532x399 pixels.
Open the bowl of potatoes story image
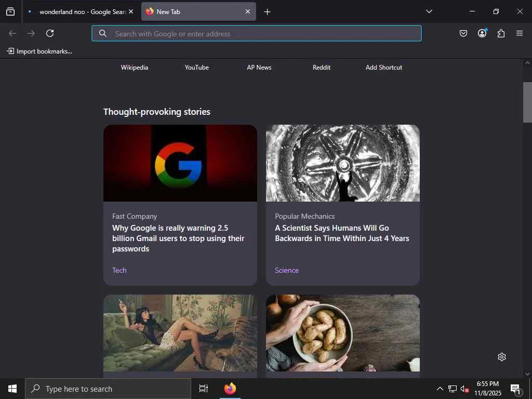click(x=343, y=333)
